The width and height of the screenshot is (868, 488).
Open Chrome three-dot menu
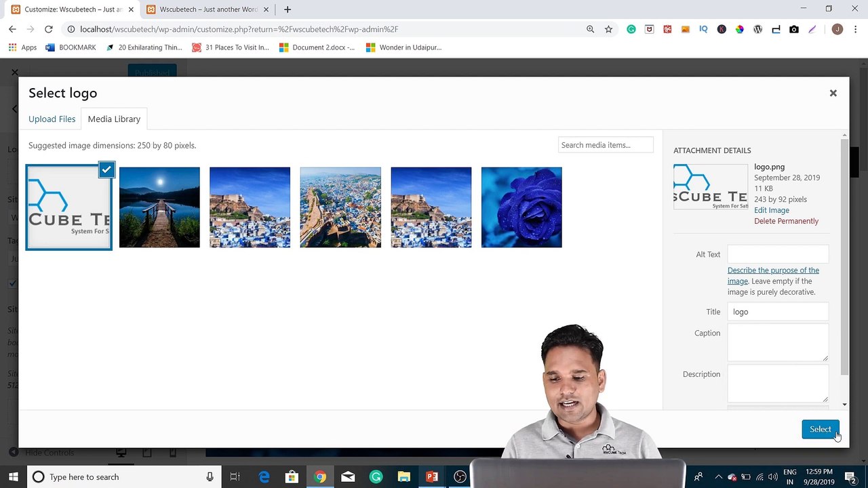coord(855,29)
